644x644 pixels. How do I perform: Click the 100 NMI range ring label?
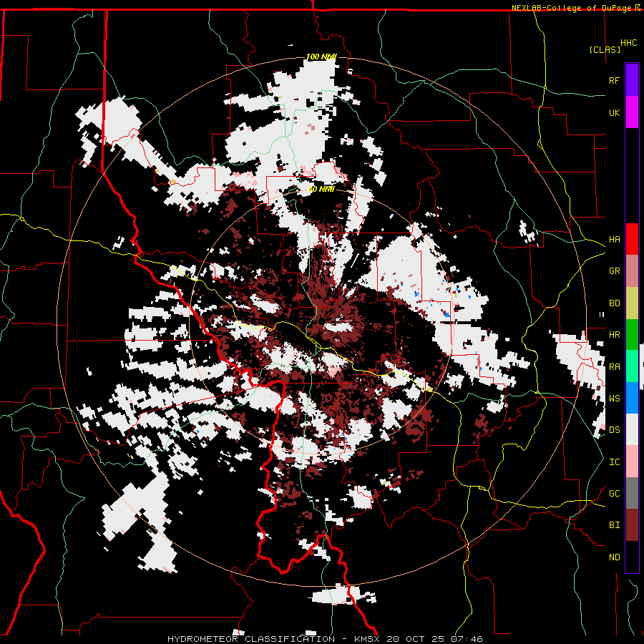tap(321, 57)
